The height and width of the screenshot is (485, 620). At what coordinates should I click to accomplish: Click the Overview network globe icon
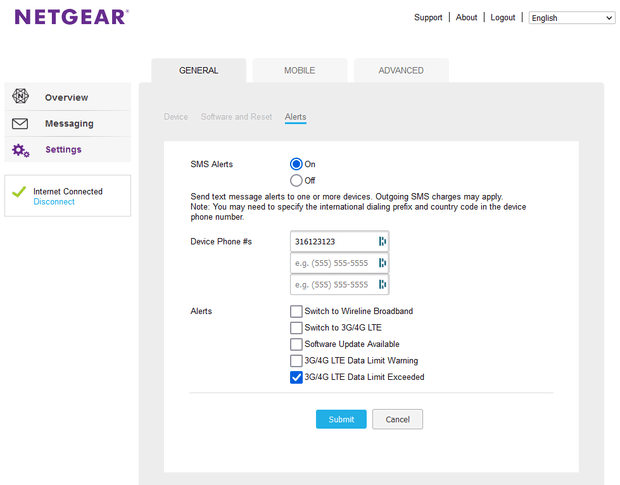(20, 96)
